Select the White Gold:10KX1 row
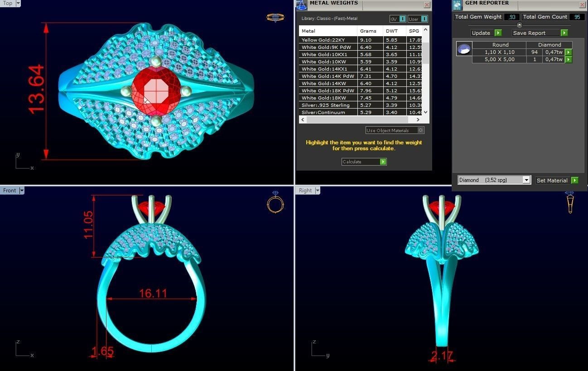588x371 pixels. pyautogui.click(x=361, y=54)
